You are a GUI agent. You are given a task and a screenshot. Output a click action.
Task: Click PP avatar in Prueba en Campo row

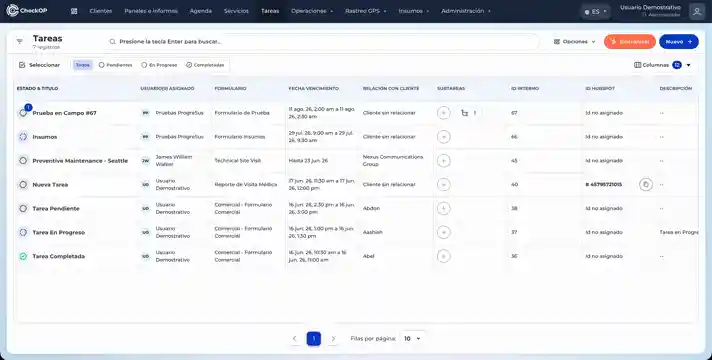(x=145, y=113)
